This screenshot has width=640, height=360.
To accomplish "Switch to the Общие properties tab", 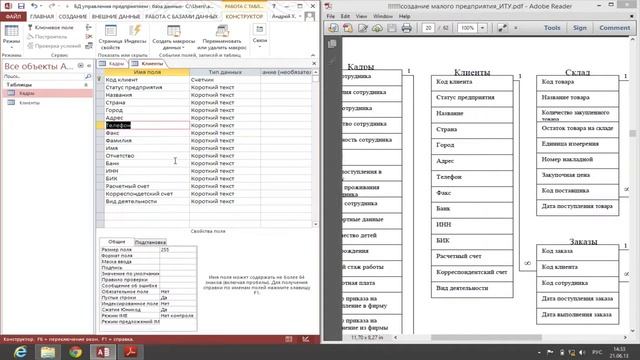I will pyautogui.click(x=116, y=242).
